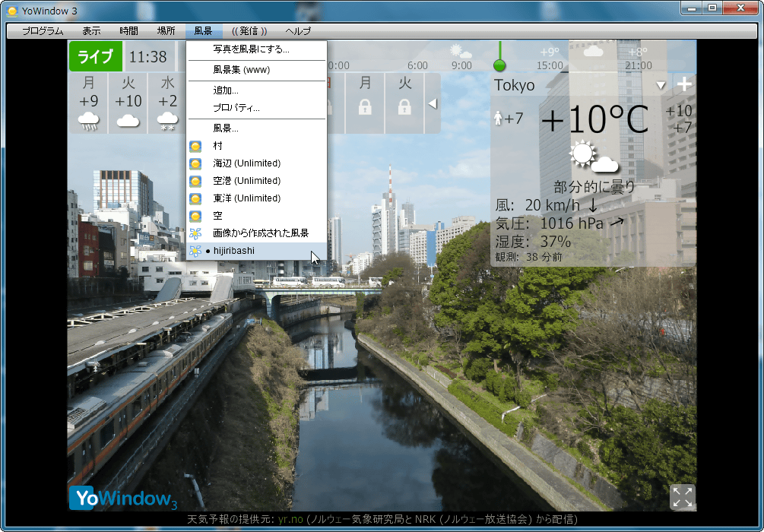Click the 気圧: 1016 hPa reading
Image resolution: width=764 pixels, height=532 pixels.
(560, 223)
